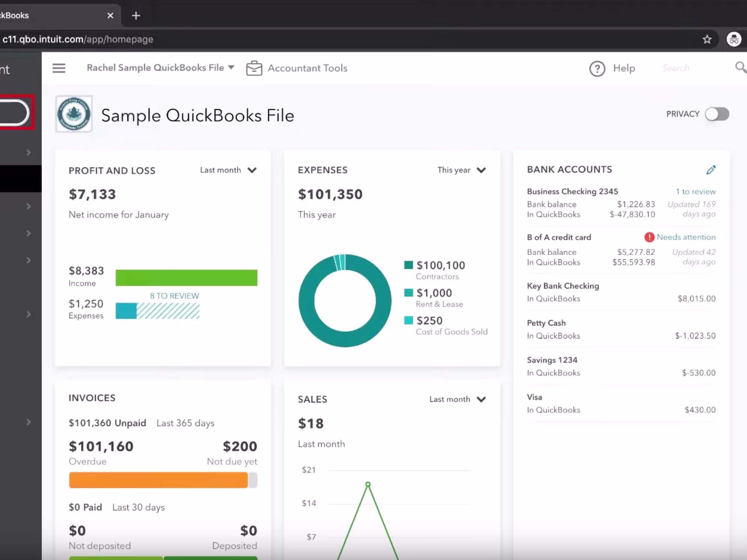The height and width of the screenshot is (560, 747).
Task: Open Expenses This year dropdown
Action: click(x=461, y=170)
